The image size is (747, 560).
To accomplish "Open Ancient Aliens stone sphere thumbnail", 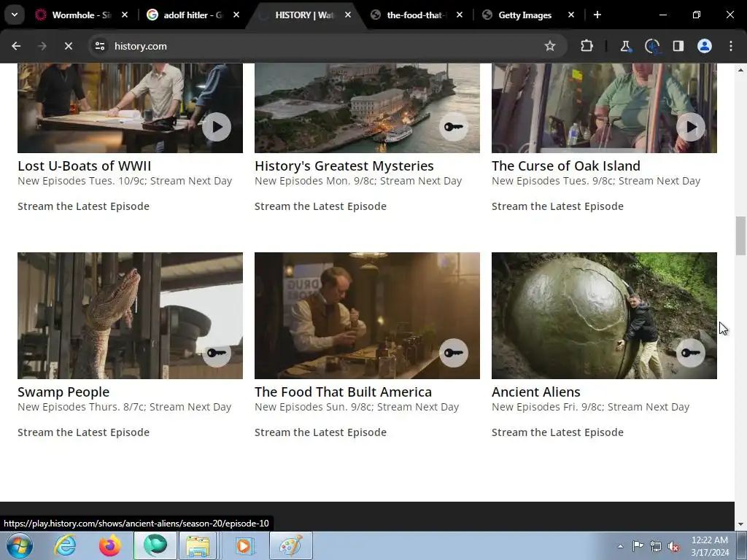I will [x=604, y=316].
